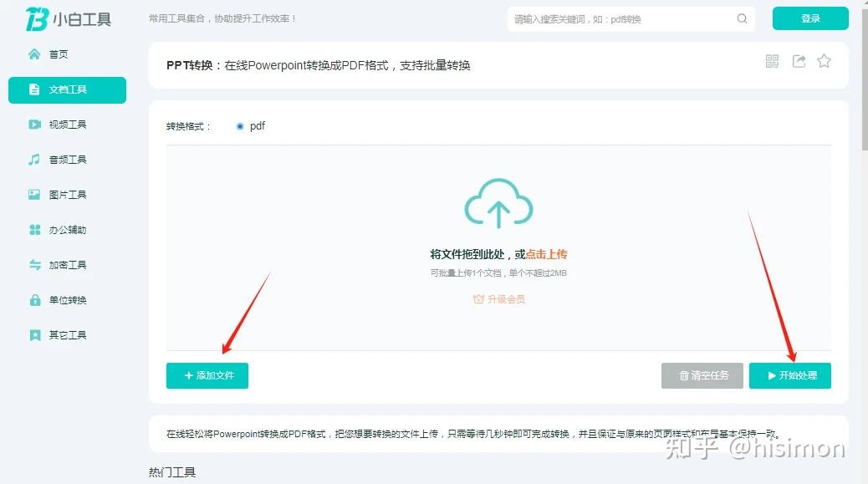
Task: Focus the keyword search input field
Action: pos(621,19)
